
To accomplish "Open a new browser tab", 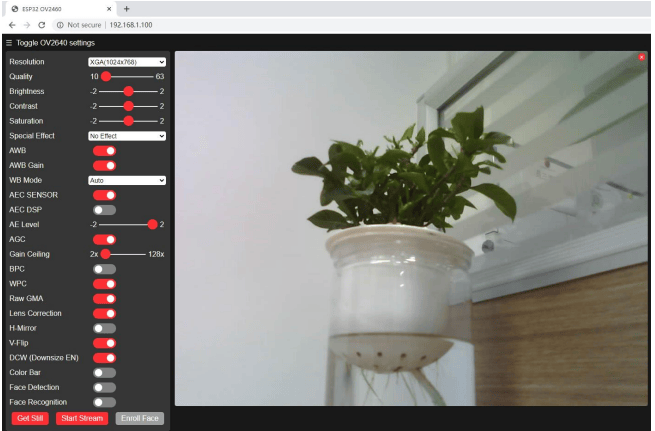I will pos(127,9).
